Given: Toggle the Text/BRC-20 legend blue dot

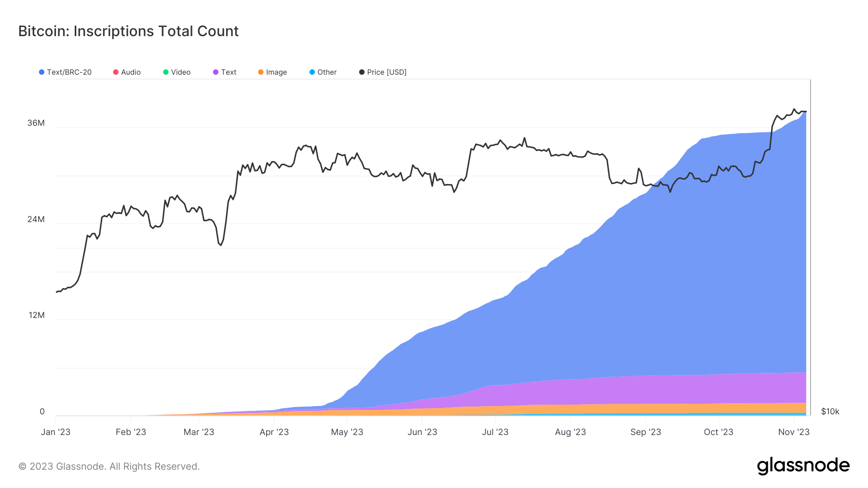Looking at the screenshot, I should [41, 72].
